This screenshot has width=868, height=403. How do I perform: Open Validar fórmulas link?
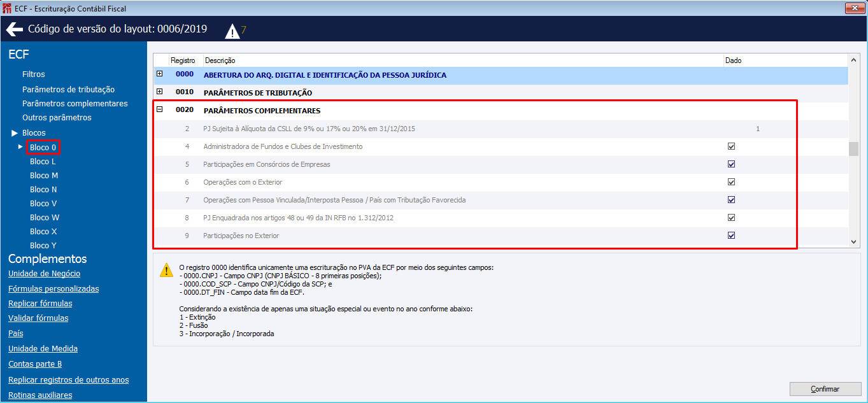click(38, 318)
